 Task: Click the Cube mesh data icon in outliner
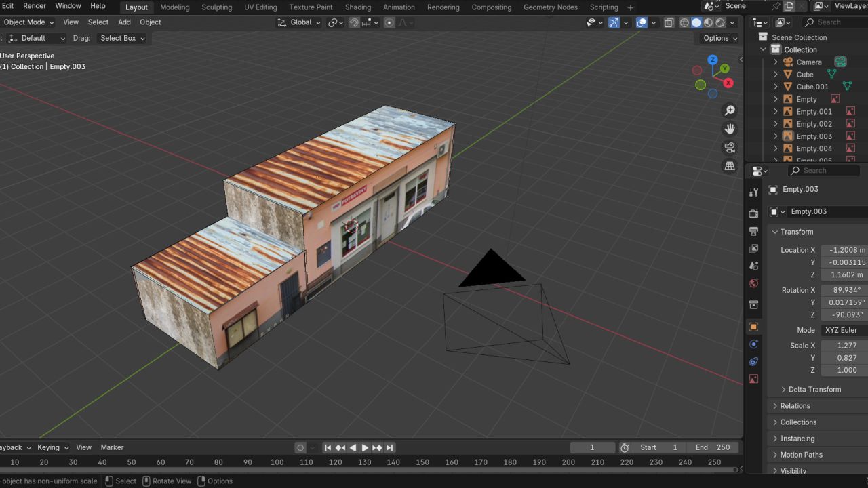831,74
